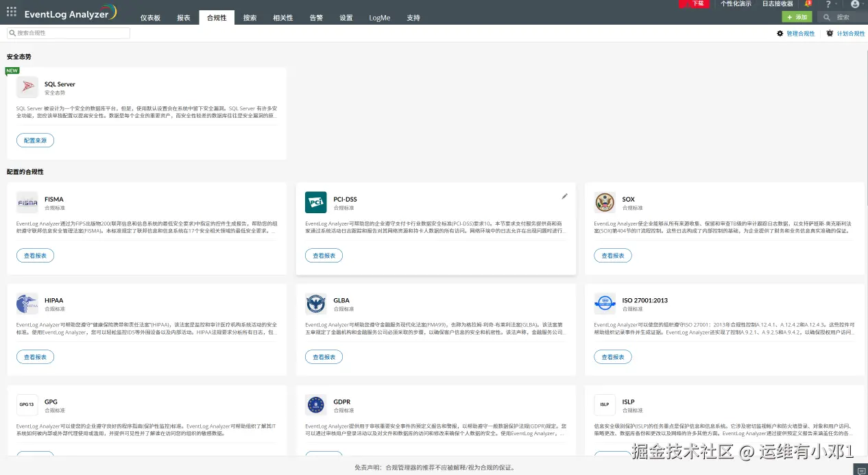Image resolution: width=868 pixels, height=475 pixels.
Task: Click the SQL Server card logo
Action: pyautogui.click(x=27, y=87)
